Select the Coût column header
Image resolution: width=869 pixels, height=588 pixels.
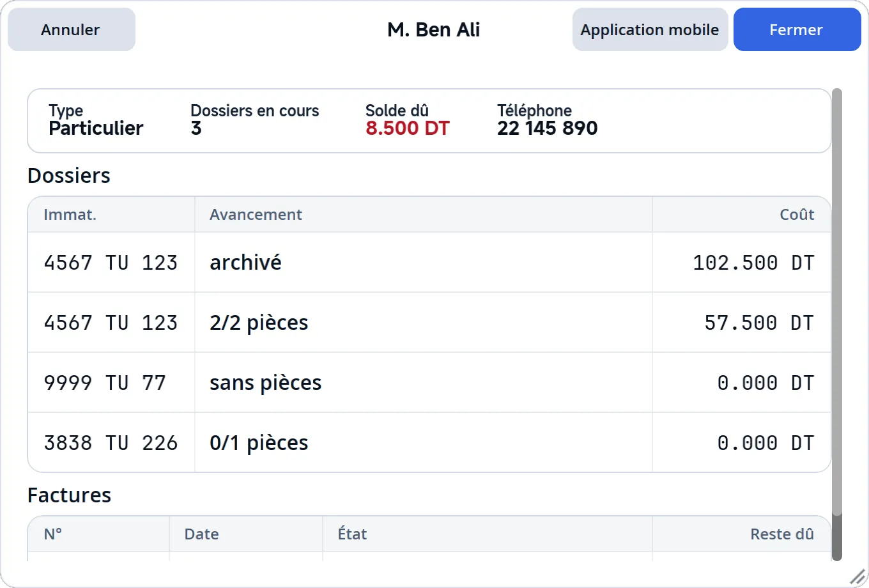(741, 214)
